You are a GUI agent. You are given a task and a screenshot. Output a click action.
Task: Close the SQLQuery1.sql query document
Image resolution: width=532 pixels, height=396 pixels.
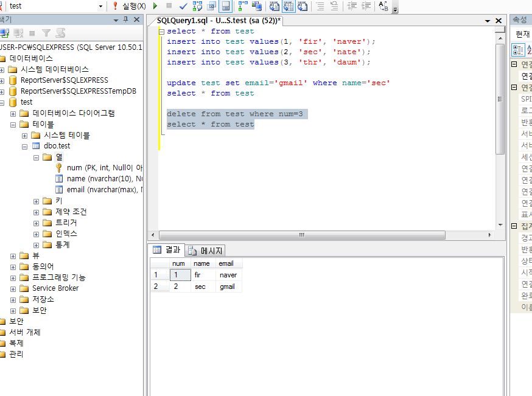499,21
